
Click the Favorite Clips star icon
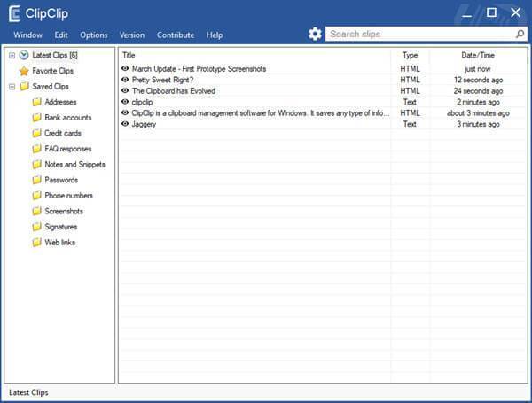[24, 71]
